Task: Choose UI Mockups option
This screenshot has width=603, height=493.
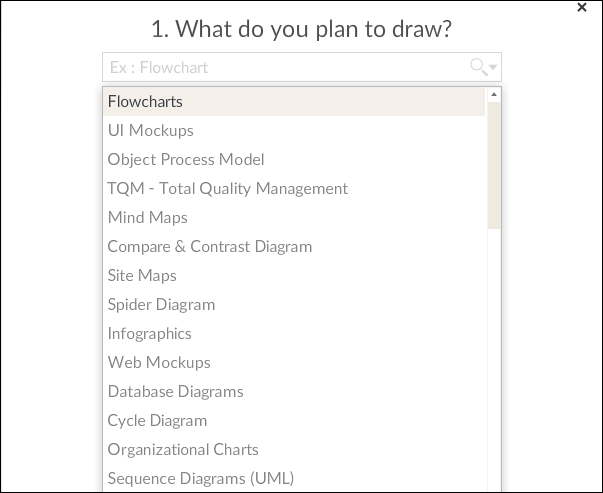Action: click(294, 130)
